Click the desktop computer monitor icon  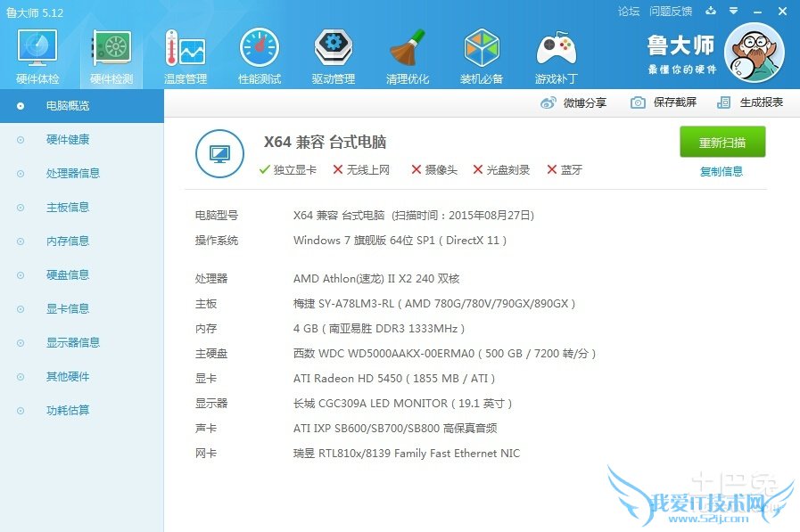point(220,153)
